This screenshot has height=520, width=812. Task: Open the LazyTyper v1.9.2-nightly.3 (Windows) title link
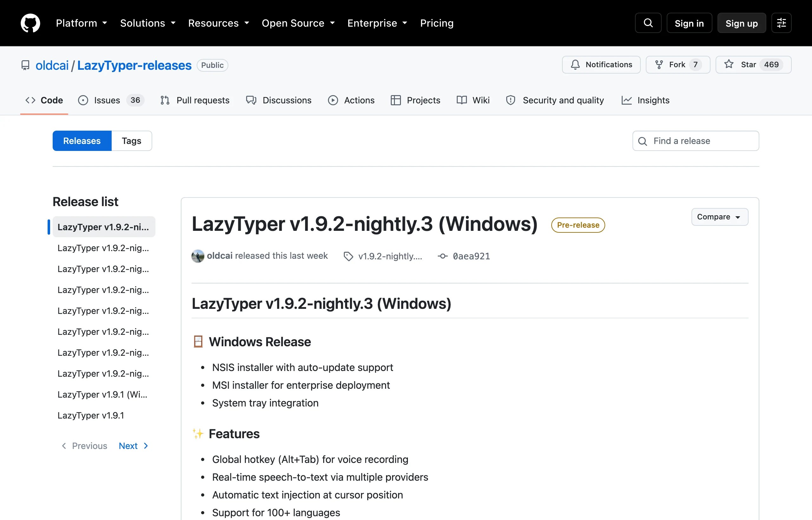(x=365, y=224)
